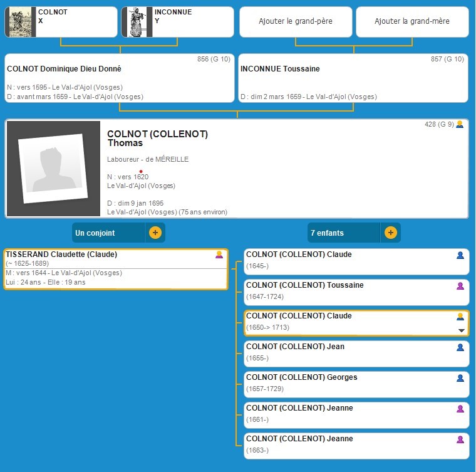This screenshot has height=472, width=476.
Task: Click the female icon for Jeanne born 1661
Action: (460, 409)
